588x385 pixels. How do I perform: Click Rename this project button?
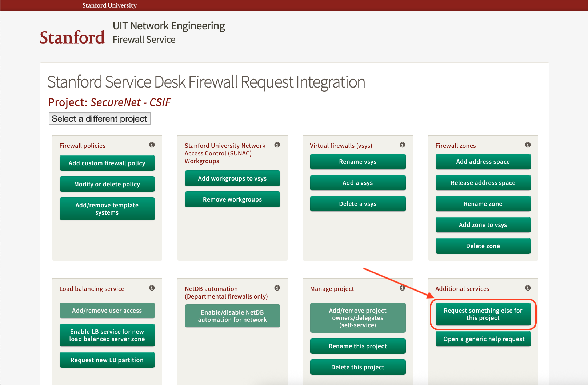(358, 346)
